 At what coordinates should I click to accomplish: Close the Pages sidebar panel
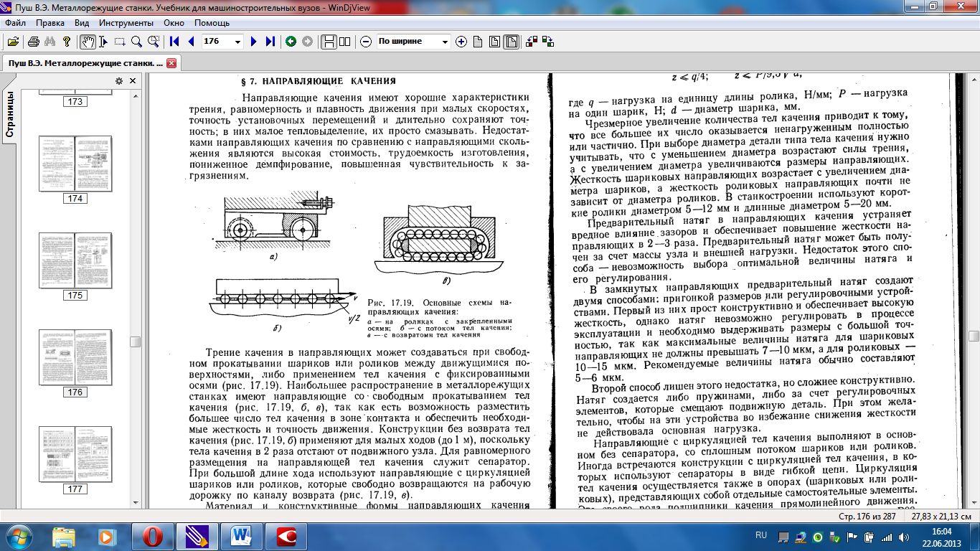(133, 81)
